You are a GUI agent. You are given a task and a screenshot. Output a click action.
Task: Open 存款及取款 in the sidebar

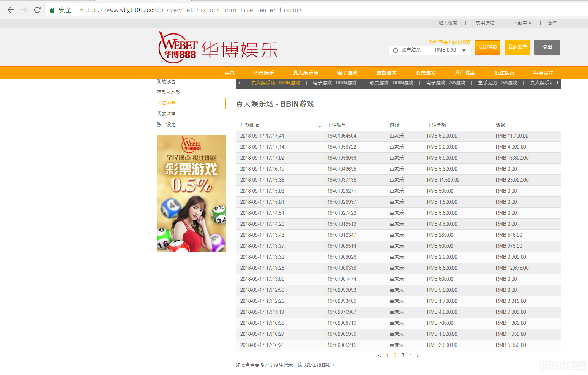pos(169,92)
